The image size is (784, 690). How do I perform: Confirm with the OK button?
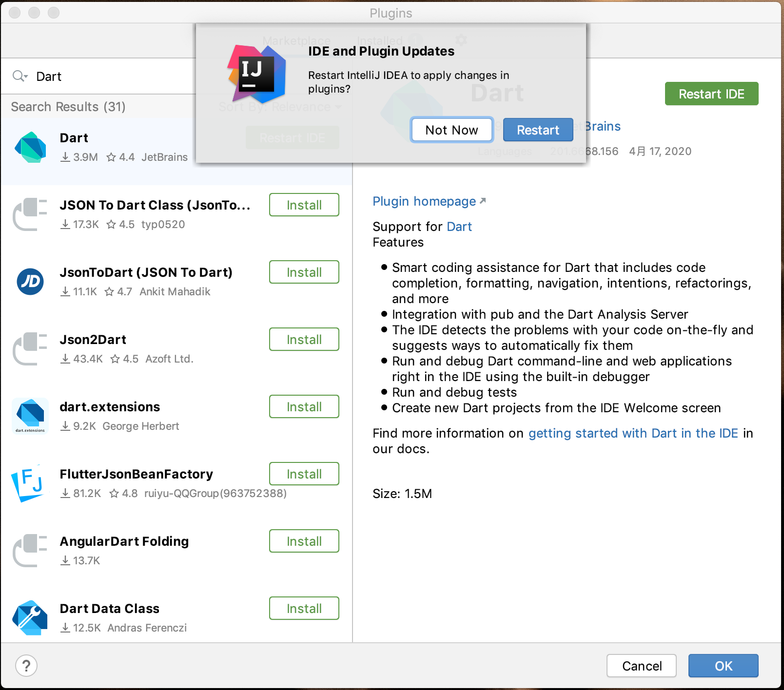pos(724,666)
